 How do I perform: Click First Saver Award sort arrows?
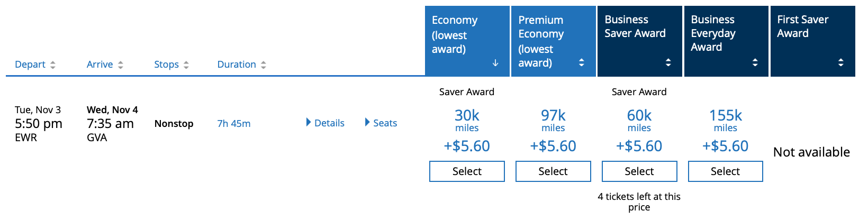[x=841, y=62]
